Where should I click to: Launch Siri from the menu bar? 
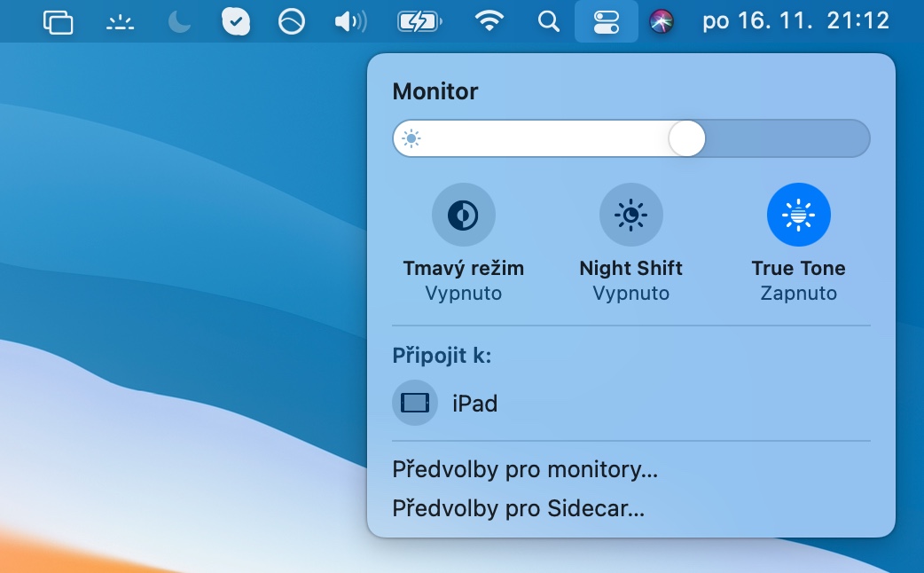(662, 22)
